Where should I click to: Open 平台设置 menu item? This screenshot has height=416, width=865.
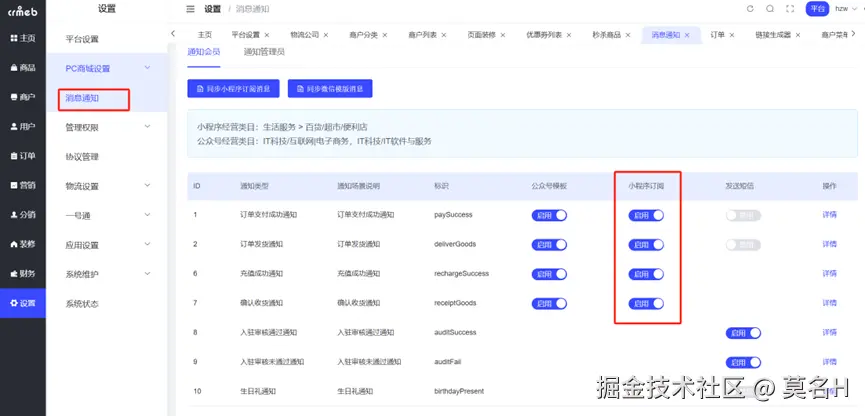tap(82, 39)
